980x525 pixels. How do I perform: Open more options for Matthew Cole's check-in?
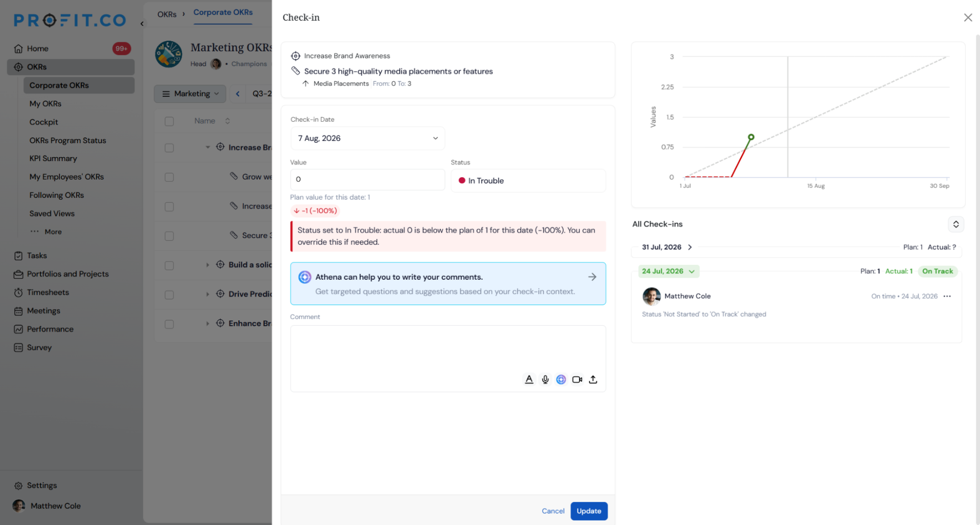[947, 296]
